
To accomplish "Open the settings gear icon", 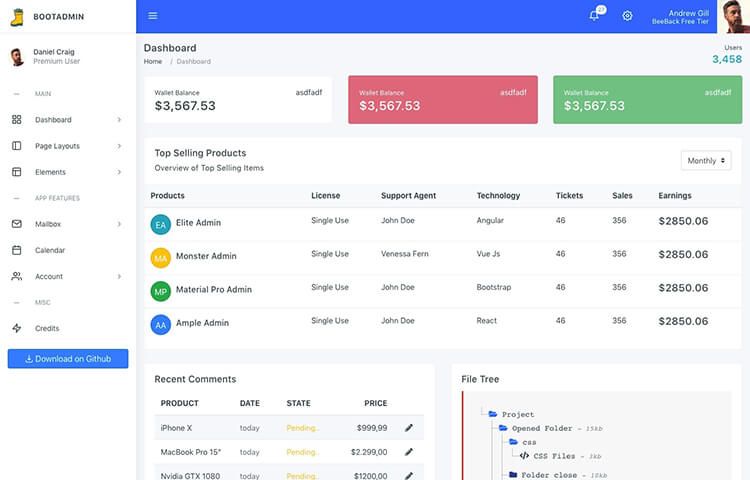I will (627, 16).
